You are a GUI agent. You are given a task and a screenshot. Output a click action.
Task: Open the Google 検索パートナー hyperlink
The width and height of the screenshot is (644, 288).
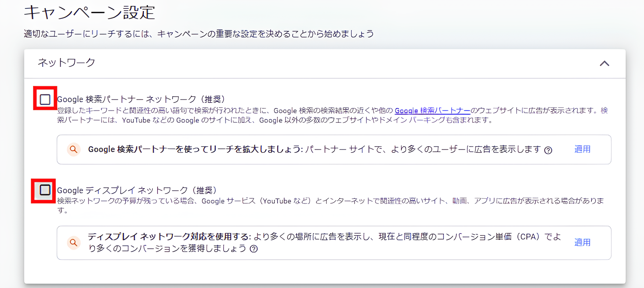point(432,111)
